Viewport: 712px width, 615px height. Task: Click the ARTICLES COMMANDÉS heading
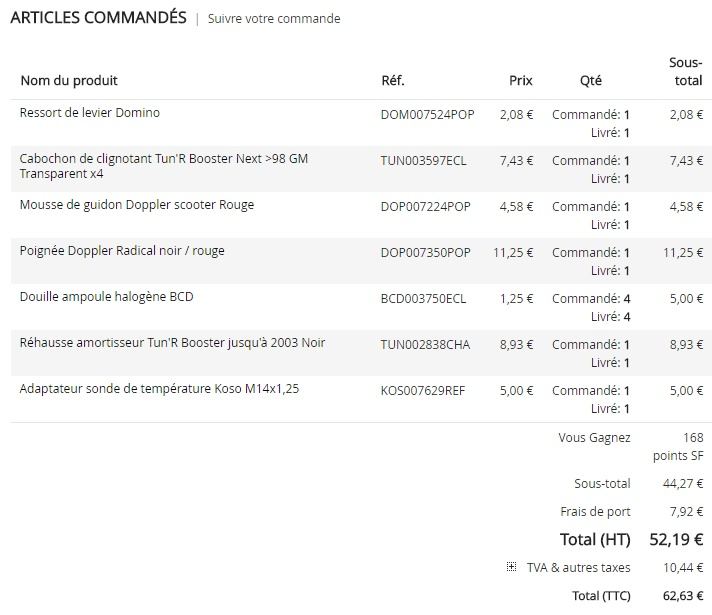click(98, 18)
